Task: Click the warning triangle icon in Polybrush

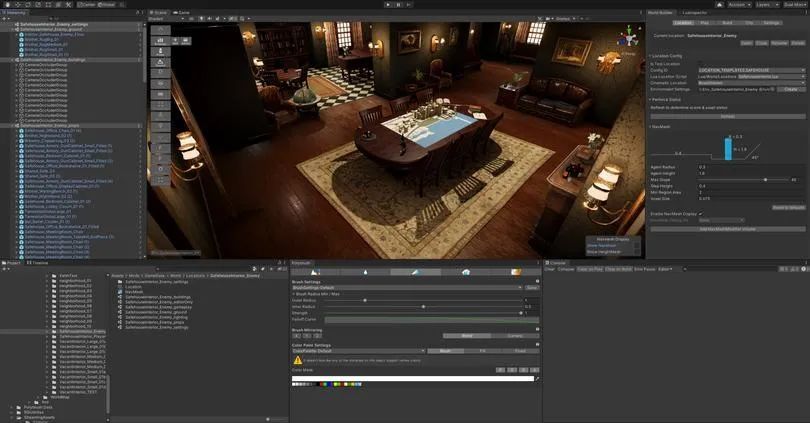Action: point(298,360)
